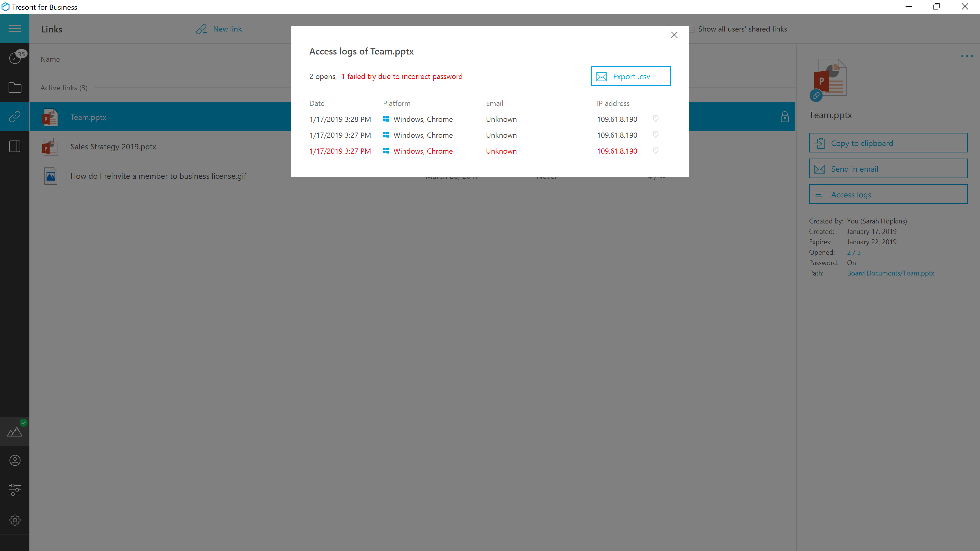Viewport: 980px width, 551px height.
Task: Open the settings gear icon in sidebar
Action: pyautogui.click(x=15, y=521)
